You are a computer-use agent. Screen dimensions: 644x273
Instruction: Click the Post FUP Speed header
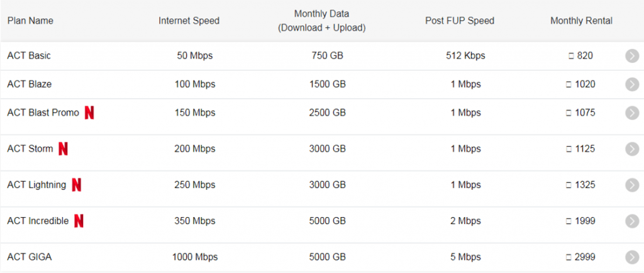460,21
